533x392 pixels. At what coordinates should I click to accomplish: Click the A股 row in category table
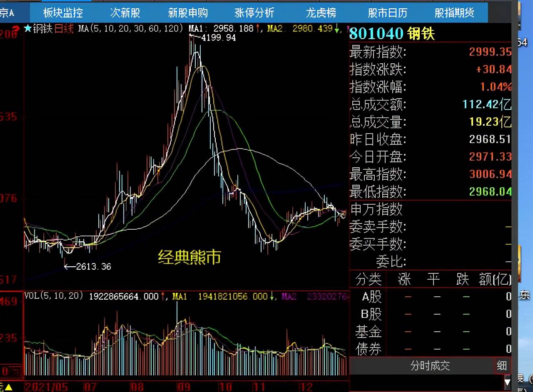(430, 297)
